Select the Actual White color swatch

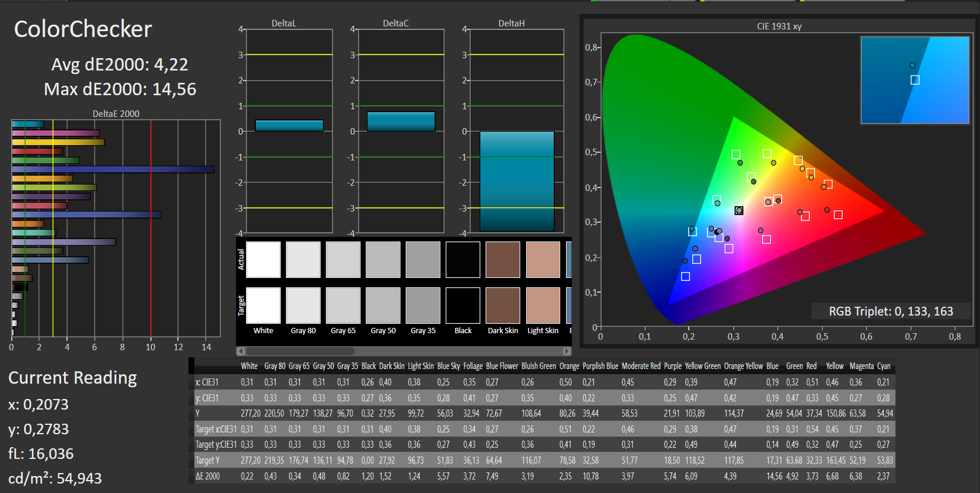click(263, 260)
